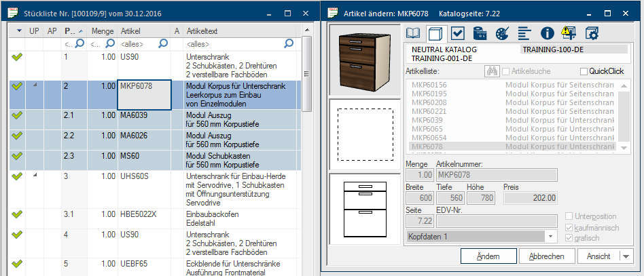Collapse position 2 sub-items in list
The width and height of the screenshot is (644, 276).
[34, 84]
